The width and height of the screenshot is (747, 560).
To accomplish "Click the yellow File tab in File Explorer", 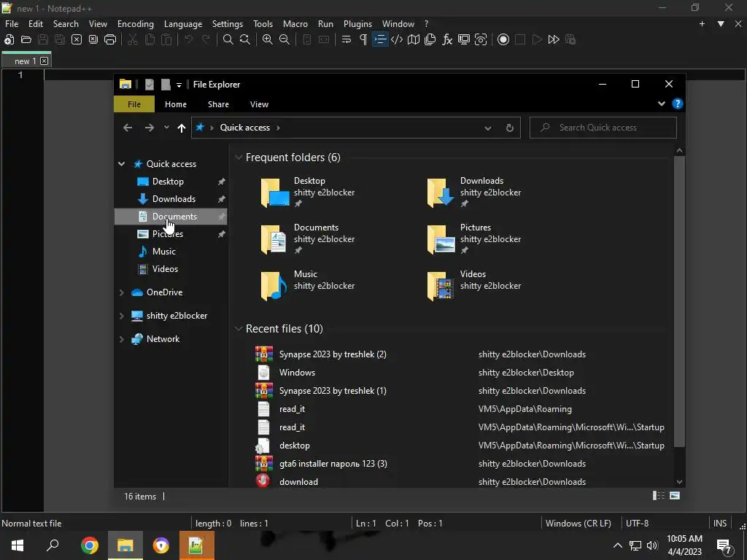I will (x=134, y=104).
